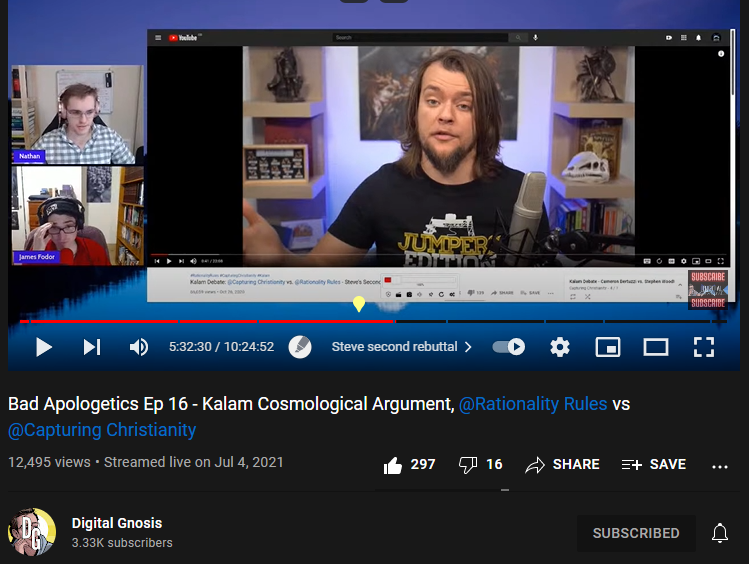This screenshot has height=564, width=749.
Task: Toggle the autoplay switch
Action: pyautogui.click(x=509, y=347)
